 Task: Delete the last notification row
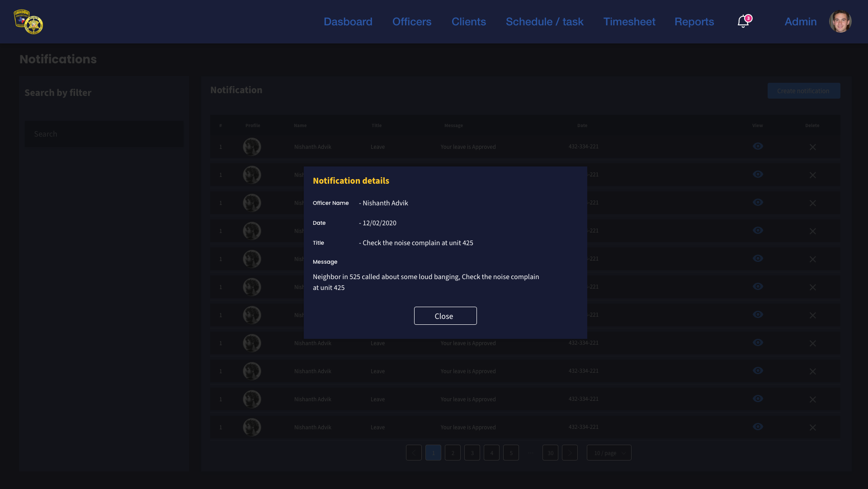[812, 427]
